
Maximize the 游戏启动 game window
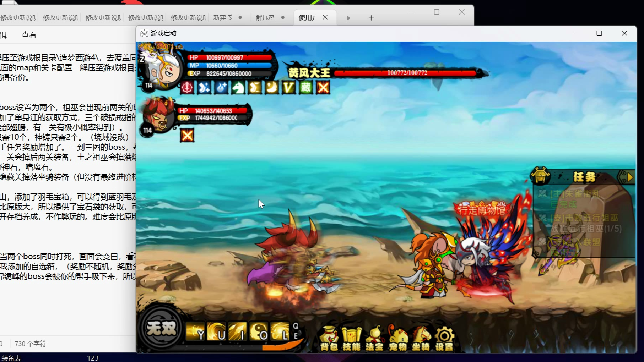[x=599, y=33]
